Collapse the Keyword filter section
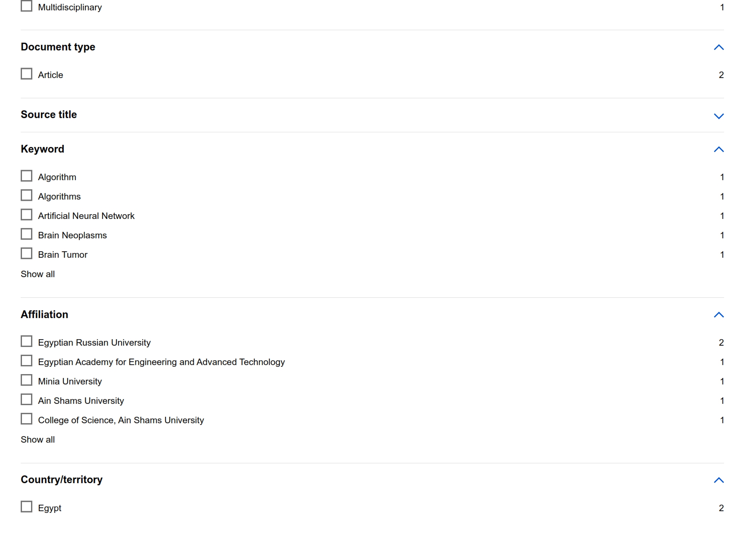Image resolution: width=756 pixels, height=534 pixels. coord(719,150)
